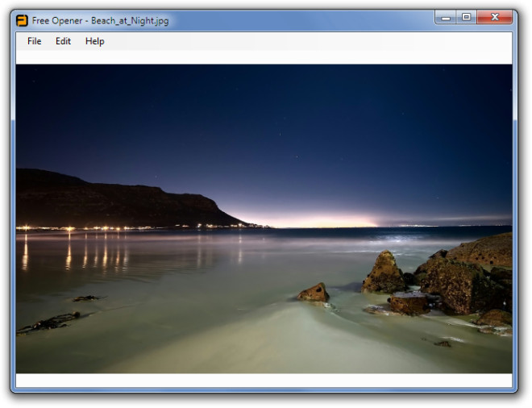This screenshot has height=408, width=532.
Task: Click the Free Opener app icon
Action: pyautogui.click(x=22, y=20)
